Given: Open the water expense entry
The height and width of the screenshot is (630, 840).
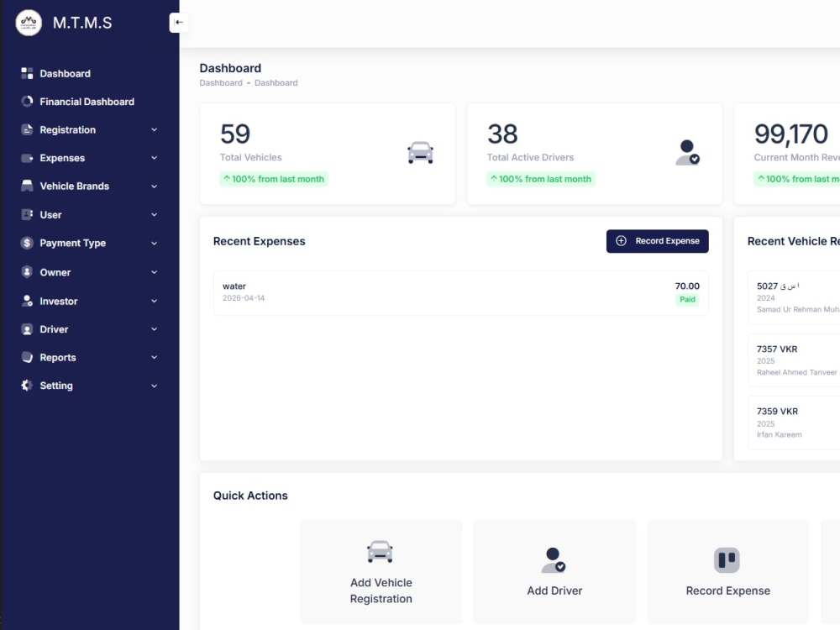Looking at the screenshot, I should tap(460, 293).
